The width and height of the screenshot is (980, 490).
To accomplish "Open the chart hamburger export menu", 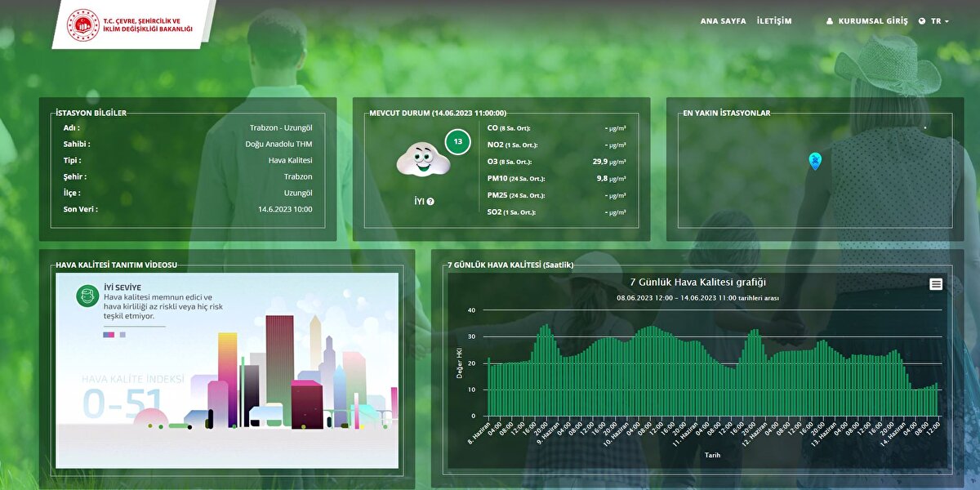I will coord(936,283).
